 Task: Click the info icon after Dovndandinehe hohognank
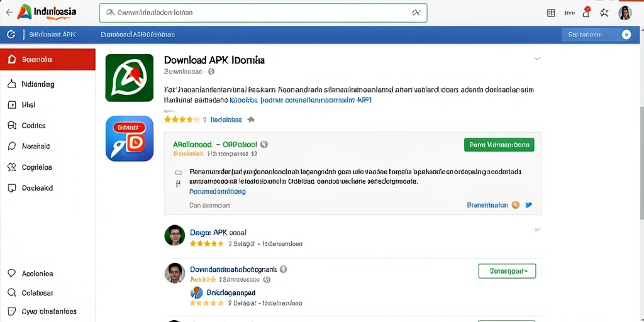283,269
